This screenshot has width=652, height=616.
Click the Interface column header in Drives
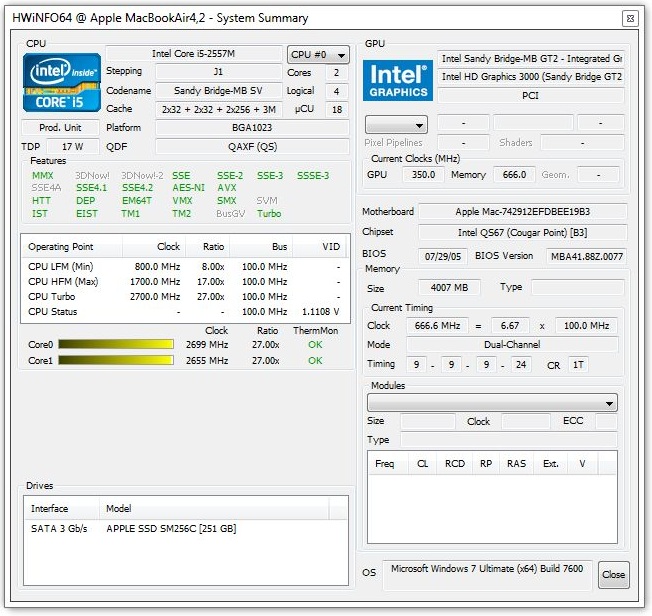(62, 508)
